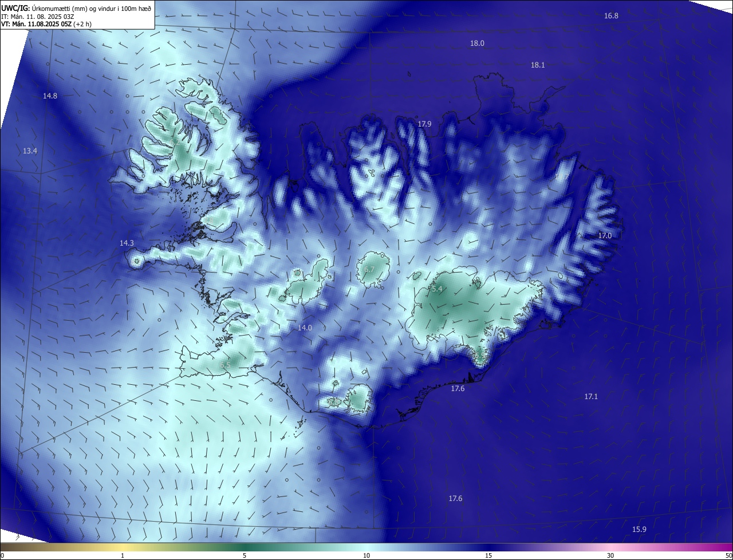Click the 0 label on the color scale
Image resolution: width=733 pixels, height=560 pixels.
[x=2, y=555]
